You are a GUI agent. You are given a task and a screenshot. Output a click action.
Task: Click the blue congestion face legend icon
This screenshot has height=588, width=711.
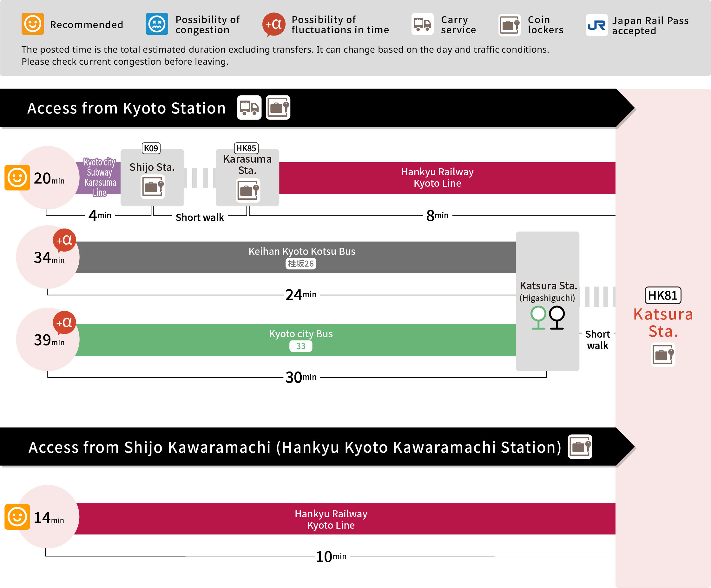tap(157, 24)
